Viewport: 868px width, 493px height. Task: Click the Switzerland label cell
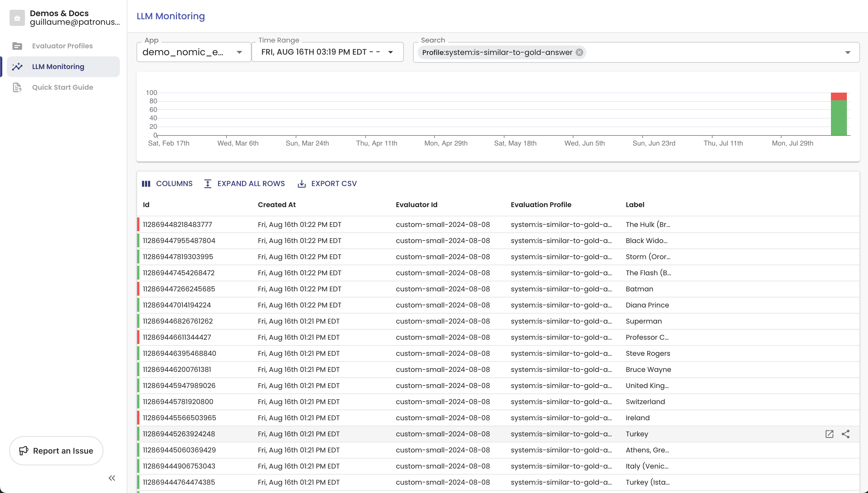pos(645,402)
